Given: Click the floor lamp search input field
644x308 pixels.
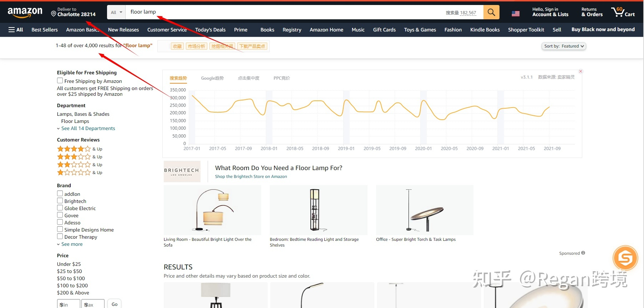Looking at the screenshot, I should [285, 12].
